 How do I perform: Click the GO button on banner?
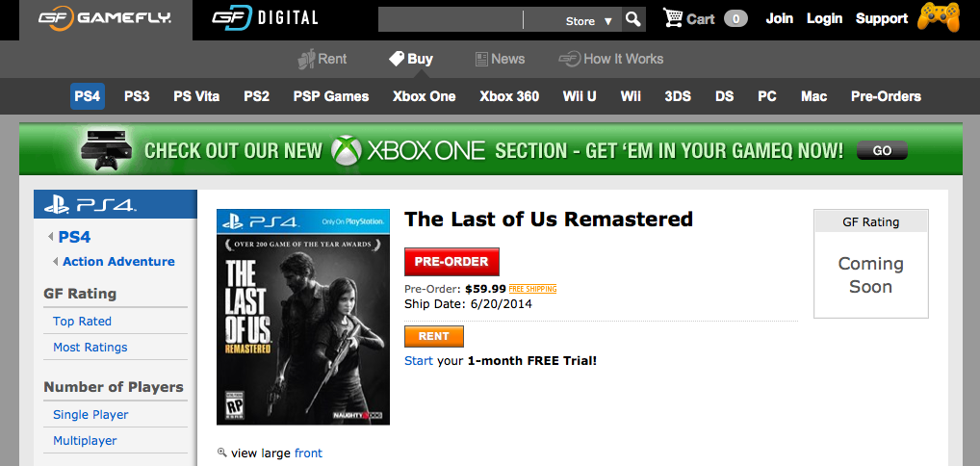(x=882, y=150)
